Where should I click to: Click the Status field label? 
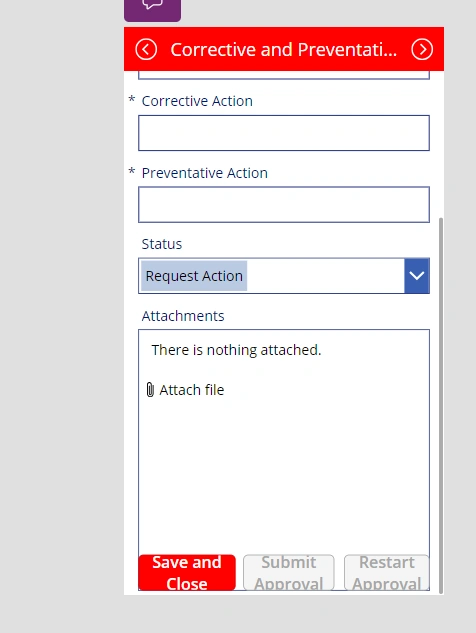pos(162,244)
